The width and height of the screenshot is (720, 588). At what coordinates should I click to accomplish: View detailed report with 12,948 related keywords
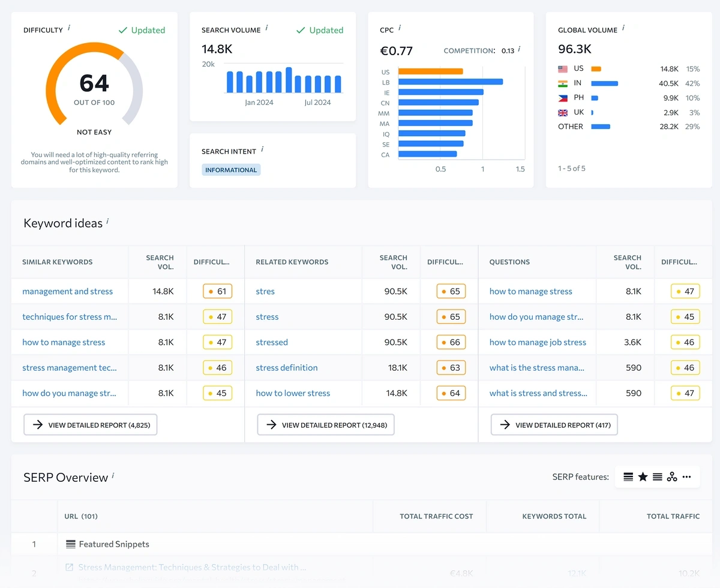325,424
